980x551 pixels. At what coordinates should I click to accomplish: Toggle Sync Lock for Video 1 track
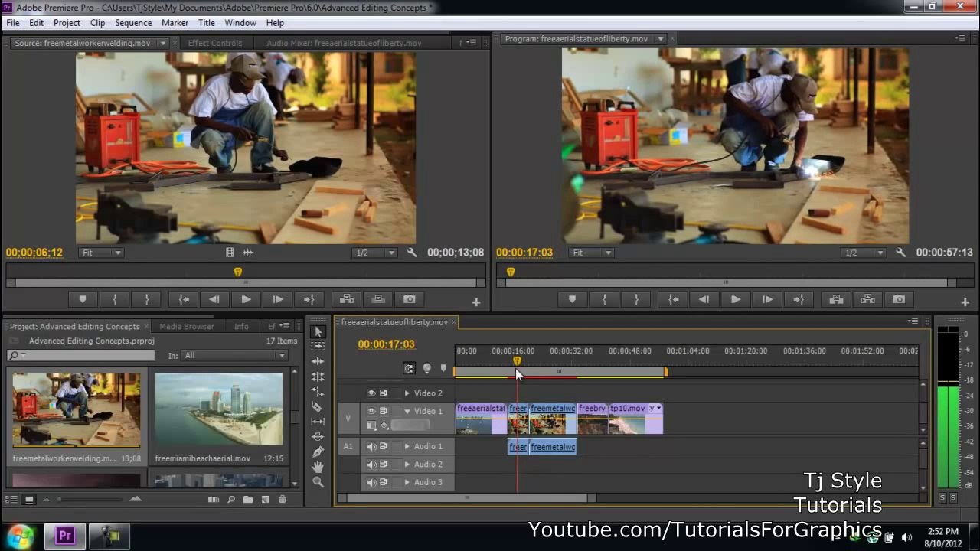[384, 411]
